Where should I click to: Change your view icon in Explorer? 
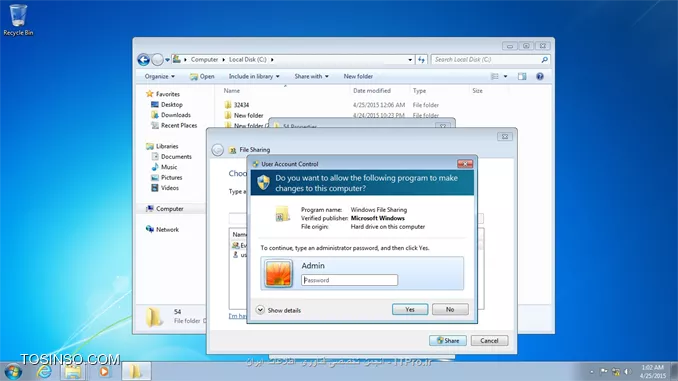[495, 76]
